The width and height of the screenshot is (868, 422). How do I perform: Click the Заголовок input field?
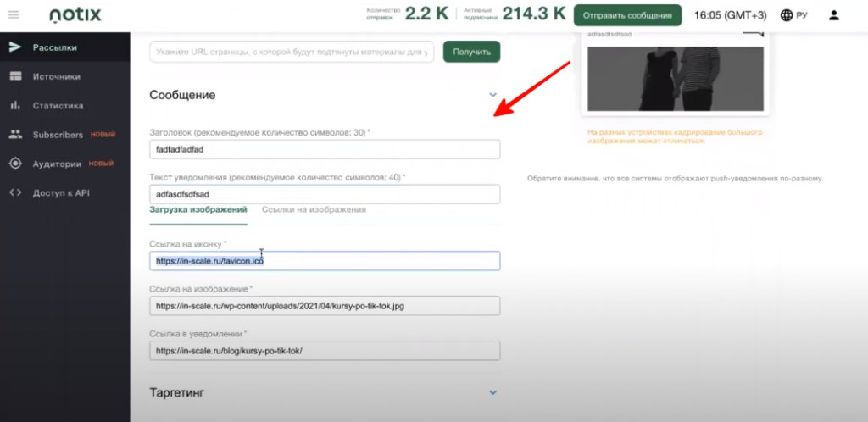coord(325,149)
